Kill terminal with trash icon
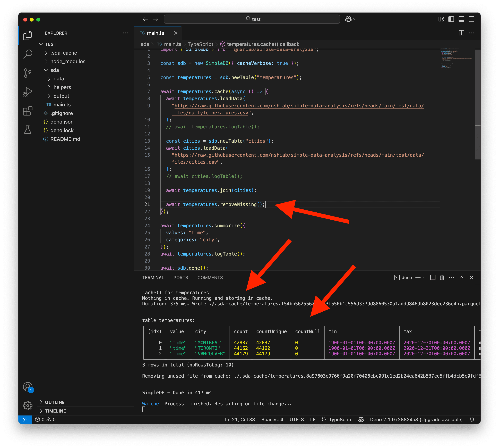This screenshot has height=448, width=499. pos(442,278)
